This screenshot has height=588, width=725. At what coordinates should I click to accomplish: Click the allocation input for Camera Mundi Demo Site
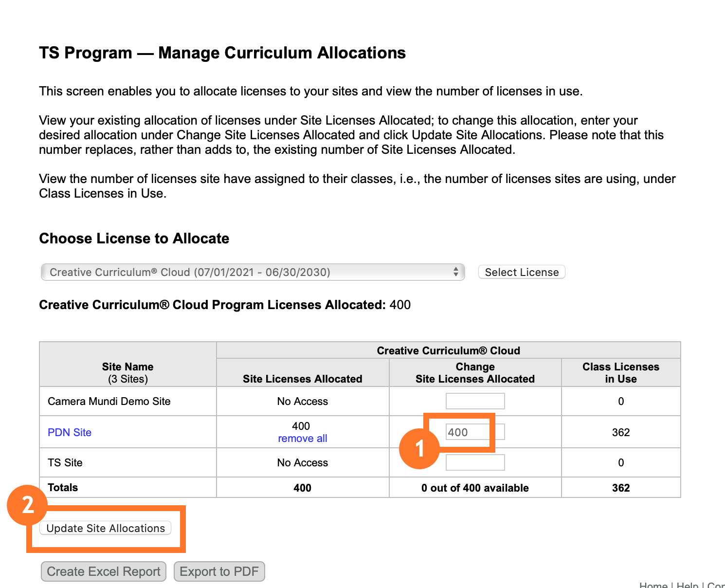point(475,401)
